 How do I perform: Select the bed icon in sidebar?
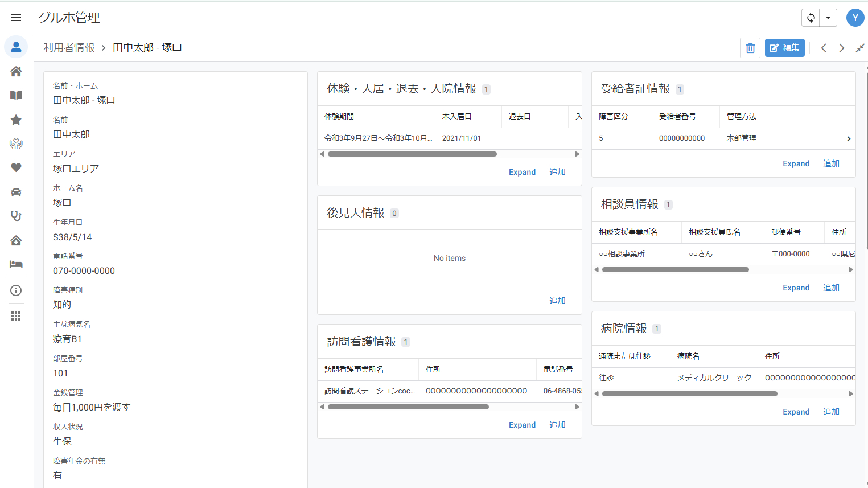16,264
